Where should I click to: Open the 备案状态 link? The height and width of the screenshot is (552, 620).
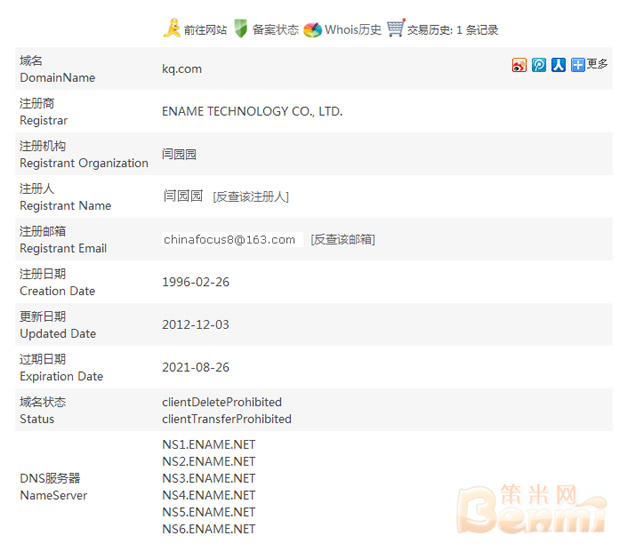point(276,30)
